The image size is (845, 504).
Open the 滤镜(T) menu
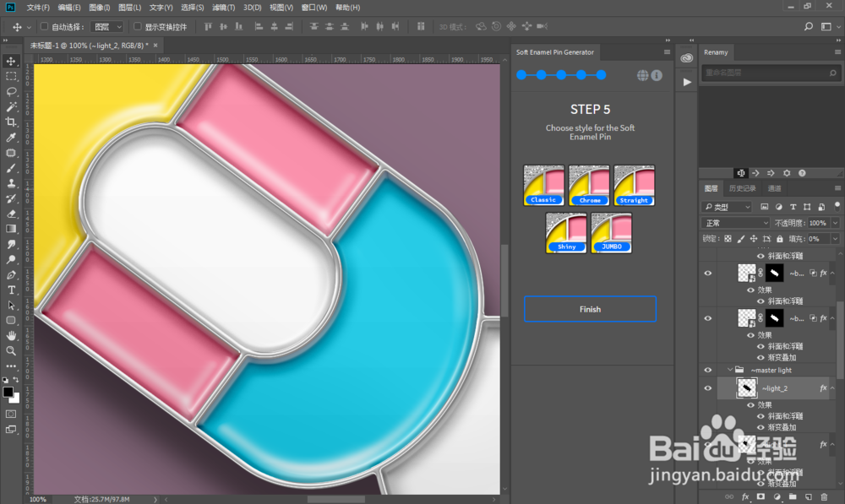[223, 8]
